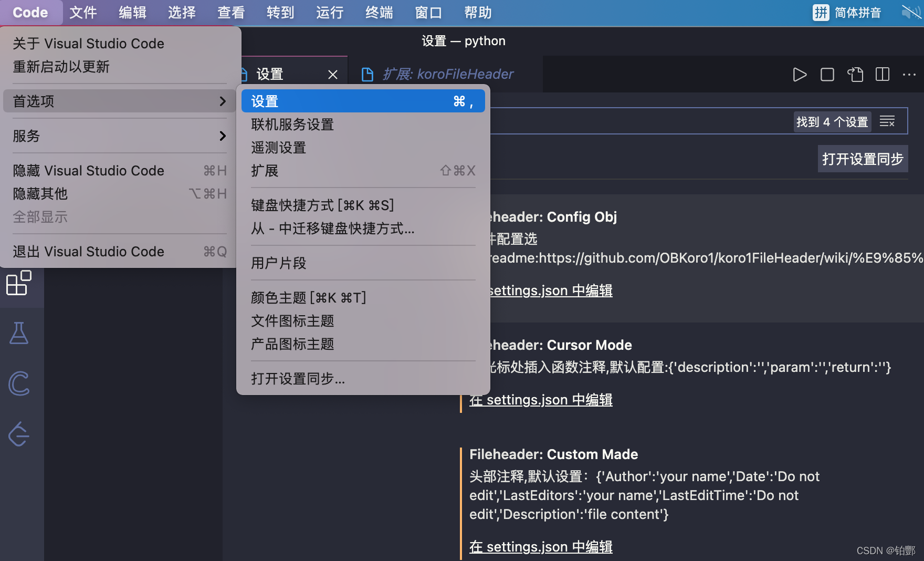Click the settings search input field
This screenshot has width=924, height=561.
click(x=640, y=121)
